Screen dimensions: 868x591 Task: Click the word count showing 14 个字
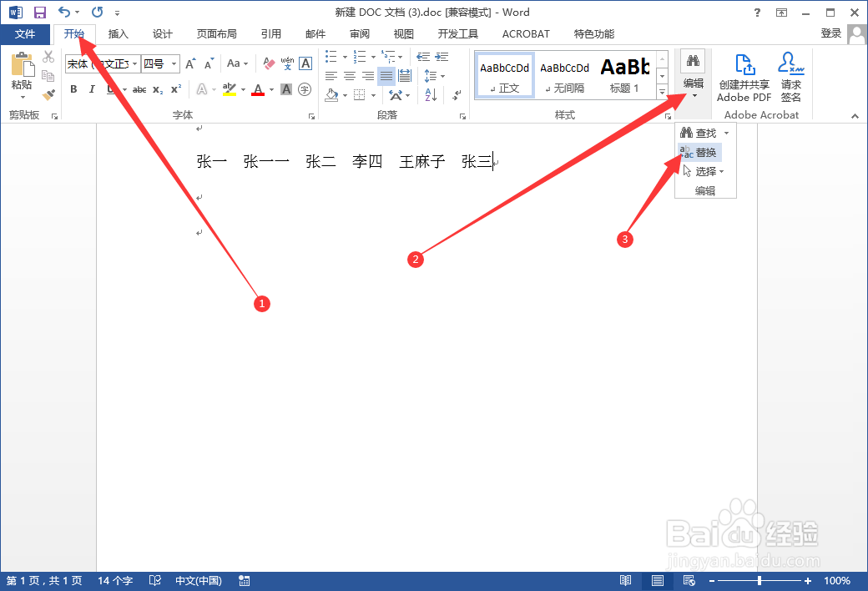tap(114, 580)
